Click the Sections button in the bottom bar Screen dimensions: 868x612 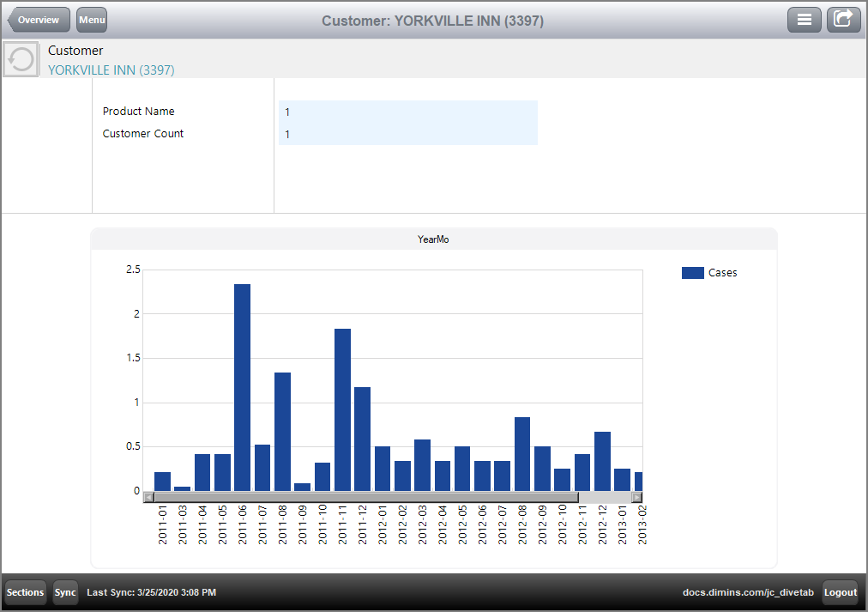pyautogui.click(x=24, y=592)
